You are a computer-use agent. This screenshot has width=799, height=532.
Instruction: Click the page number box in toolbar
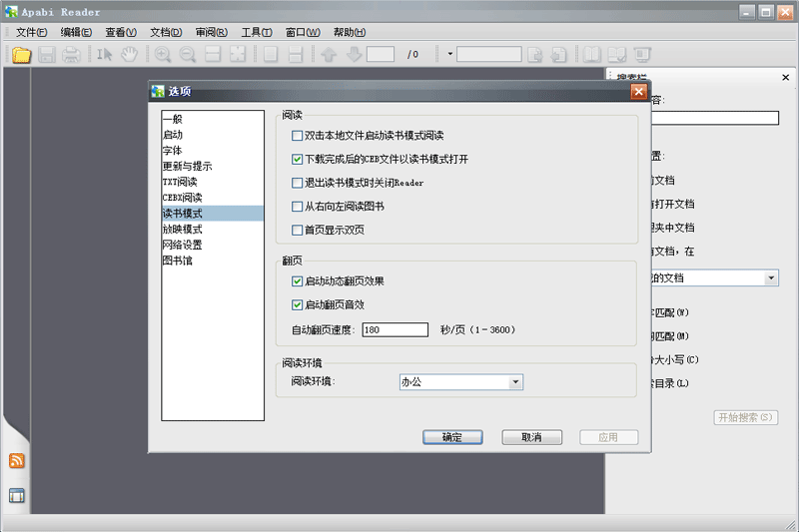click(381, 54)
